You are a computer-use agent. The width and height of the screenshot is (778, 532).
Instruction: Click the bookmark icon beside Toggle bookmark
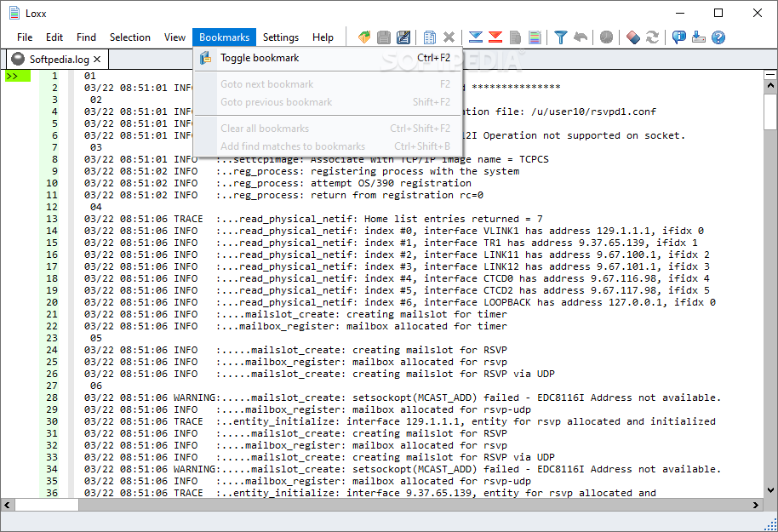pyautogui.click(x=205, y=58)
